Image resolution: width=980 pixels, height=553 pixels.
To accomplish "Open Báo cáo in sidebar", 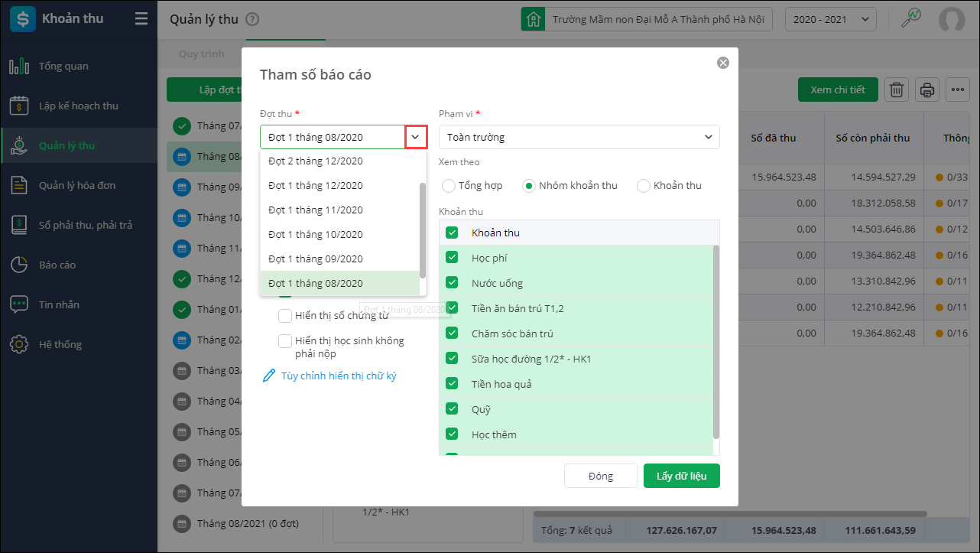I will point(79,265).
